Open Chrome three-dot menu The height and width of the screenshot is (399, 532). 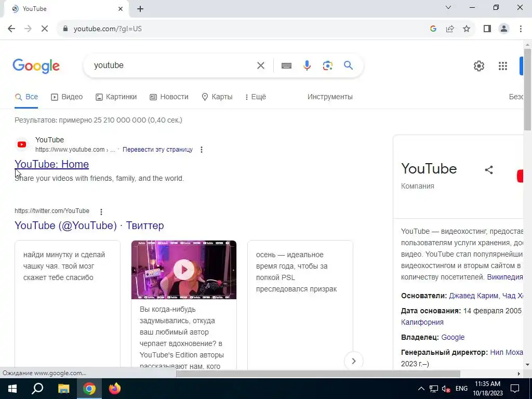[x=521, y=29]
